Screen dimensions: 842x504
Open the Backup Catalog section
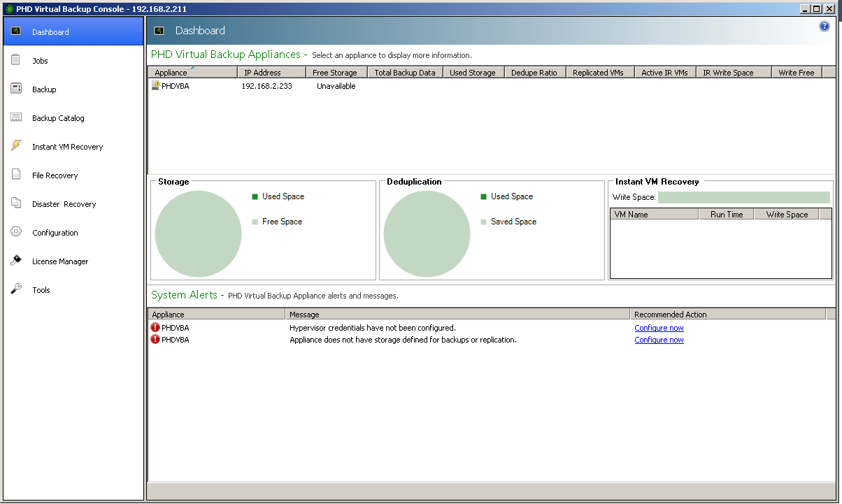coord(73,117)
